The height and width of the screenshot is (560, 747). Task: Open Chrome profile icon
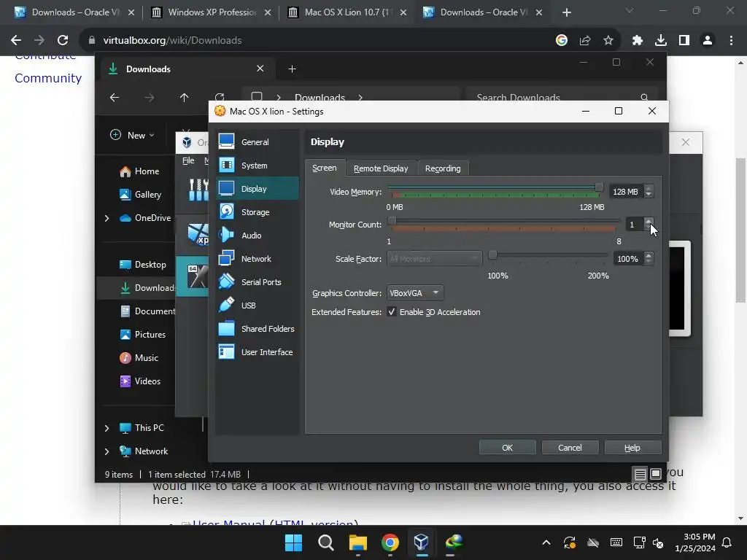click(x=708, y=41)
